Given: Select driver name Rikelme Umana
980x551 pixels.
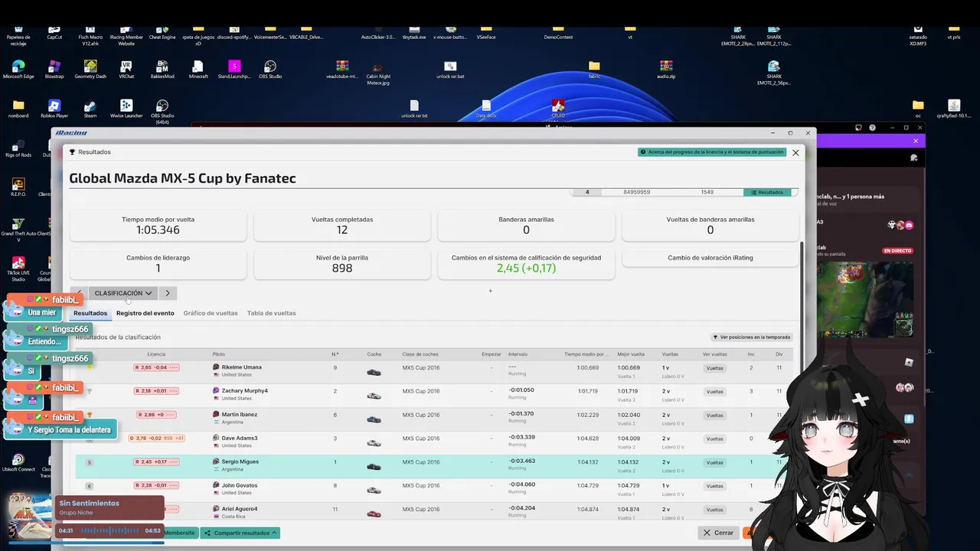Looking at the screenshot, I should click(x=241, y=367).
